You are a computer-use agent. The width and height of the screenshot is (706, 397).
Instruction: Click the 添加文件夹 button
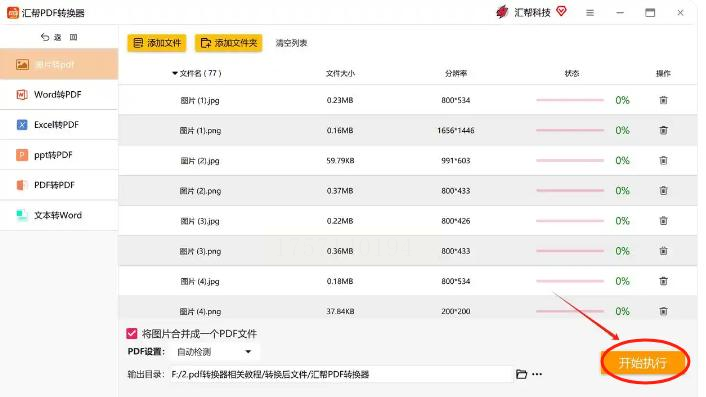229,43
